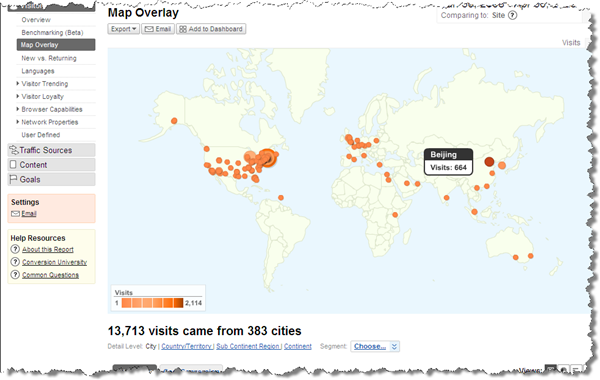Image resolution: width=600 pixels, height=380 pixels.
Task: Open the Export dropdown
Action: pyautogui.click(x=123, y=29)
